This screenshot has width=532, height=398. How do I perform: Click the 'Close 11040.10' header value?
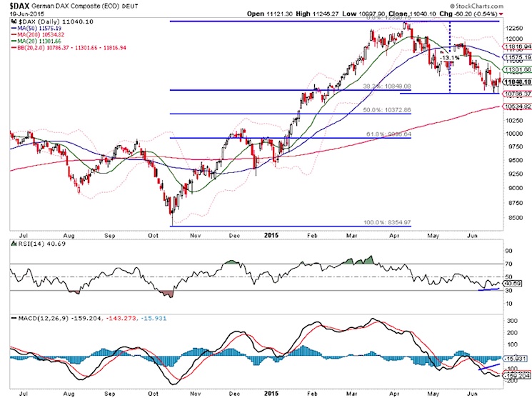click(x=412, y=14)
